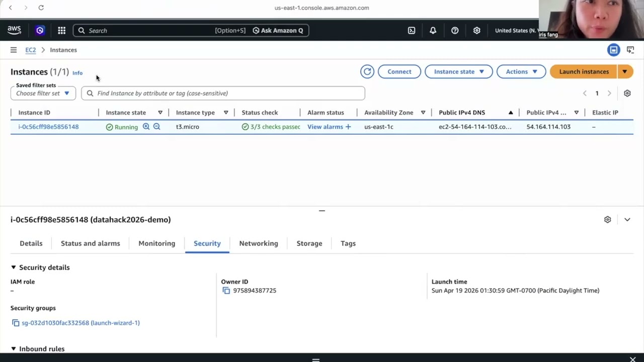This screenshot has width=644, height=362.
Task: Open the Actions dropdown
Action: (x=521, y=71)
